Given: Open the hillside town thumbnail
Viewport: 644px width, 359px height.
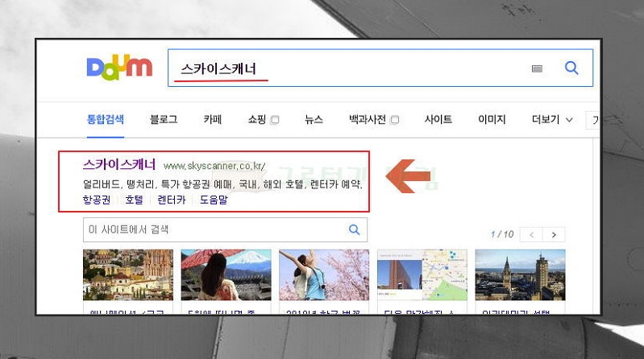Looking at the screenshot, I should click(x=128, y=275).
